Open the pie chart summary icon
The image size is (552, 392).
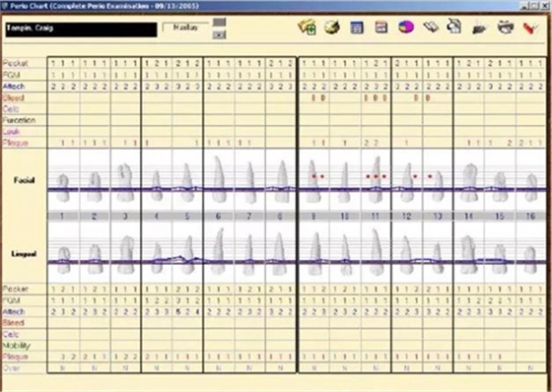(406, 27)
